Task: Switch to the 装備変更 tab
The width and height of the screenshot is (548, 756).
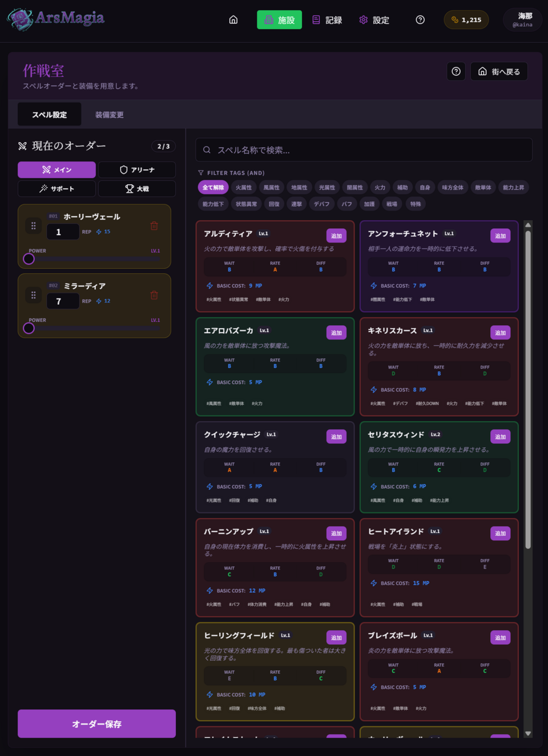Action: [x=109, y=115]
